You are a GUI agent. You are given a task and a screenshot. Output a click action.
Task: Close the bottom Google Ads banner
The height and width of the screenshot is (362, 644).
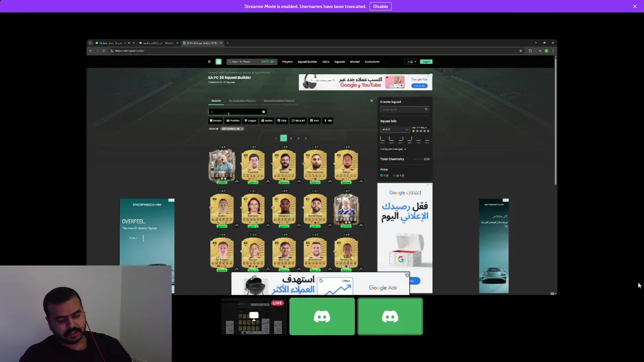[x=407, y=275]
